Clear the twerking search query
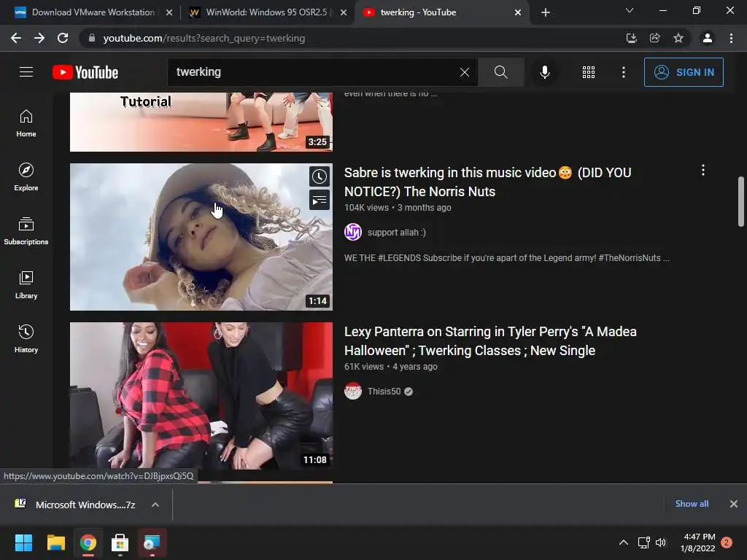The height and width of the screenshot is (560, 747). 465,72
